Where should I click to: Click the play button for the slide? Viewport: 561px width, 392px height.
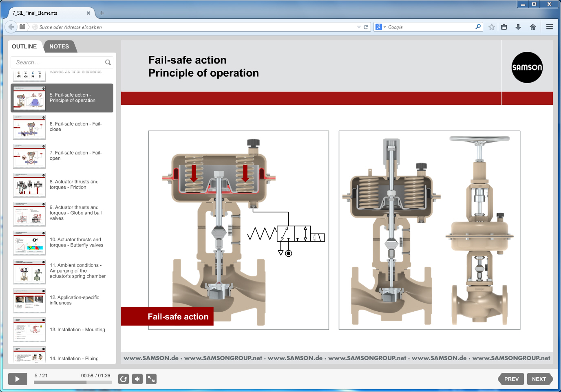17,379
